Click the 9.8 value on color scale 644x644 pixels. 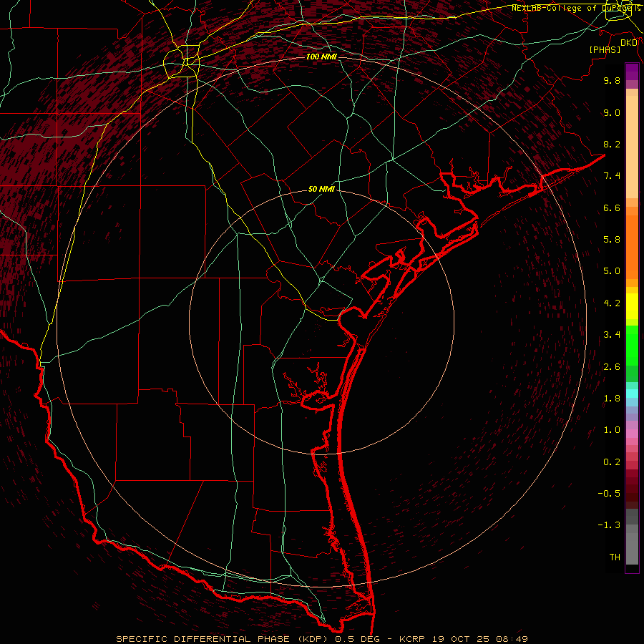click(612, 80)
